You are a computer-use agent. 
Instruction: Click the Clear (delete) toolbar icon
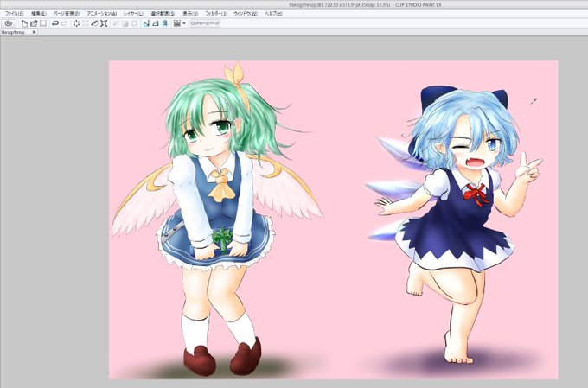click(x=76, y=23)
